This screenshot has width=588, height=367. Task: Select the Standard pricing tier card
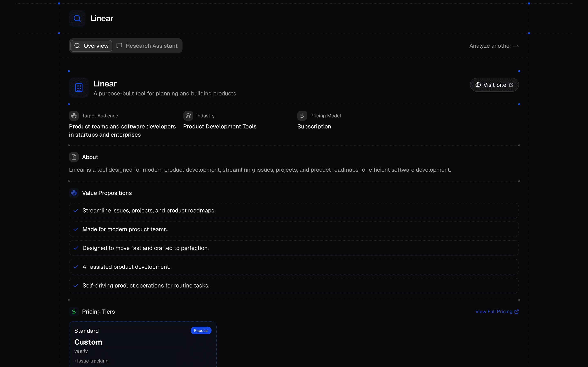coord(143,345)
